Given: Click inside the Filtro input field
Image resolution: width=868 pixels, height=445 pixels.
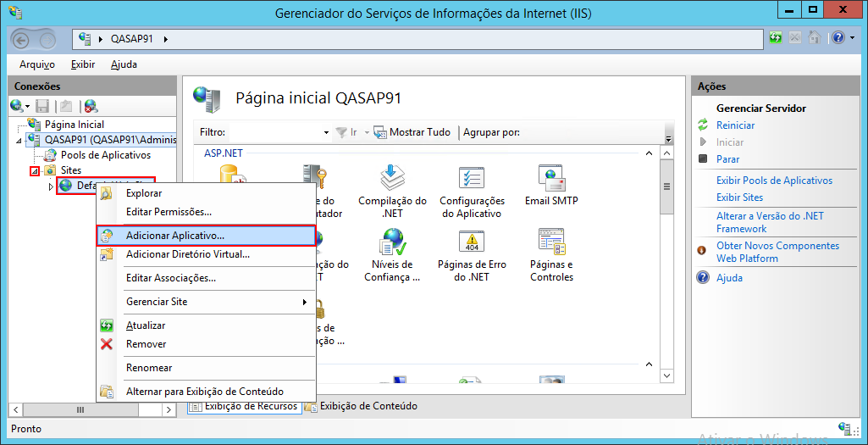Looking at the screenshot, I should (x=276, y=133).
